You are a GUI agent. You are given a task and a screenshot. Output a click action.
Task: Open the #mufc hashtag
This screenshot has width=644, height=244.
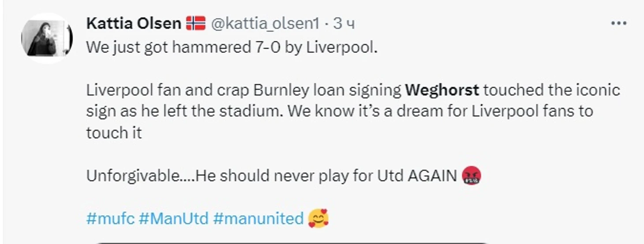click(x=110, y=218)
